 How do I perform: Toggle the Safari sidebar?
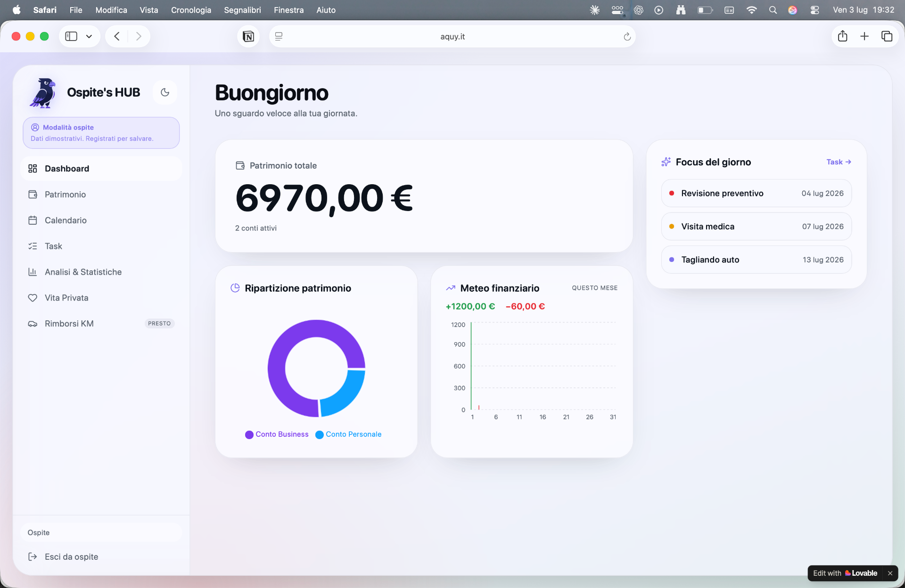[71, 36]
